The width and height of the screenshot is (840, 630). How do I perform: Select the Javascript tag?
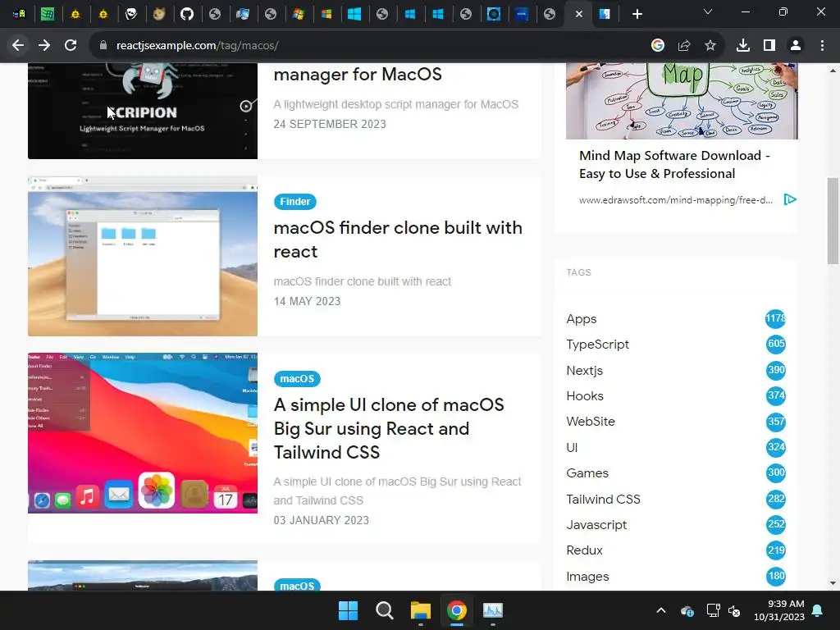[596, 525]
